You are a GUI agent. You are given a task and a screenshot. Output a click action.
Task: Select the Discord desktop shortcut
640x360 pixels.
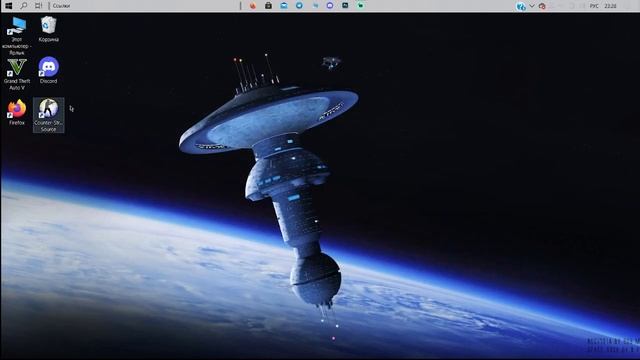click(49, 70)
